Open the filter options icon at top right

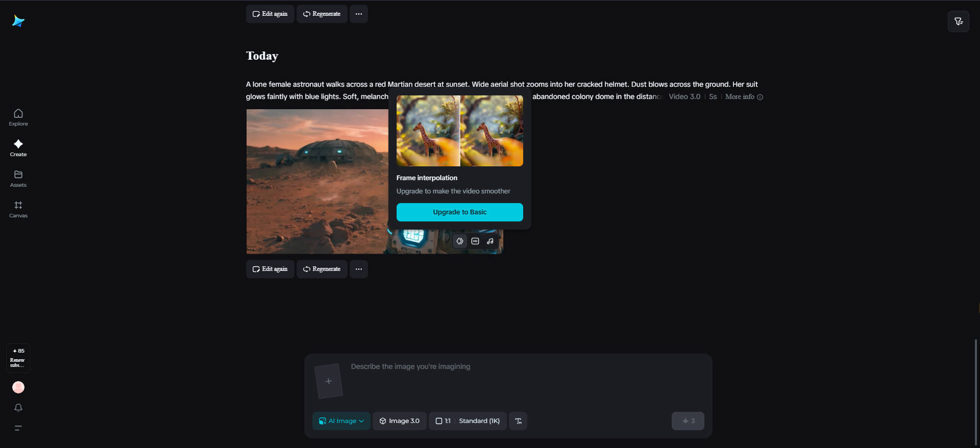(959, 21)
